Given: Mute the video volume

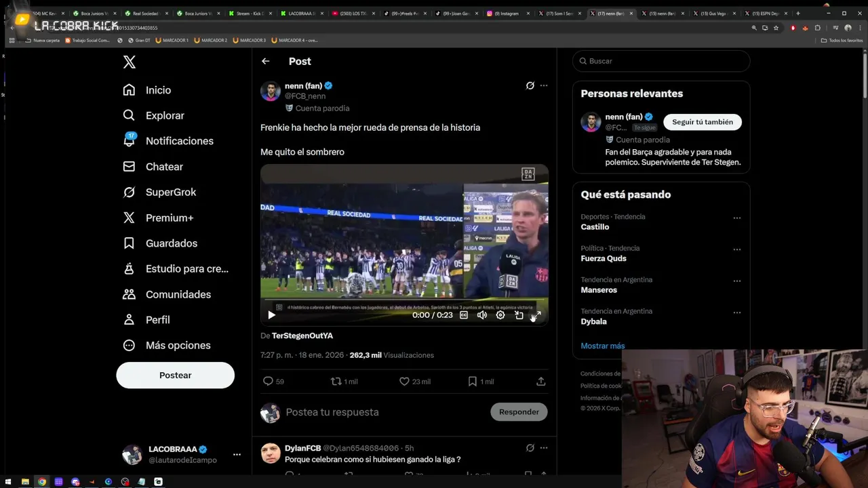Looking at the screenshot, I should point(482,314).
